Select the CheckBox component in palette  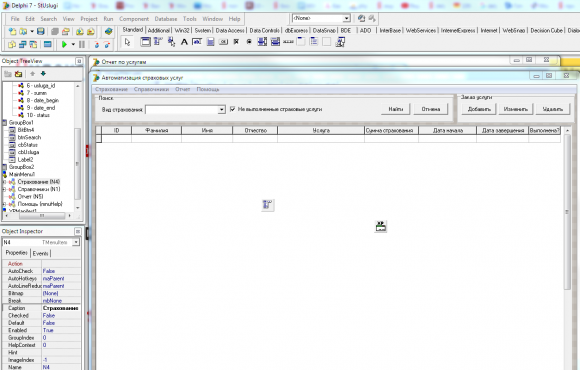click(236, 42)
